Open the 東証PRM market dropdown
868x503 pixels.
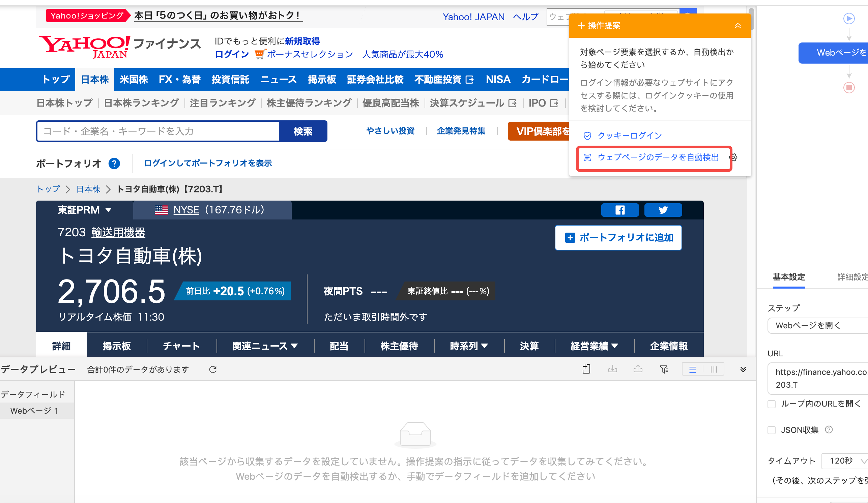[85, 210]
